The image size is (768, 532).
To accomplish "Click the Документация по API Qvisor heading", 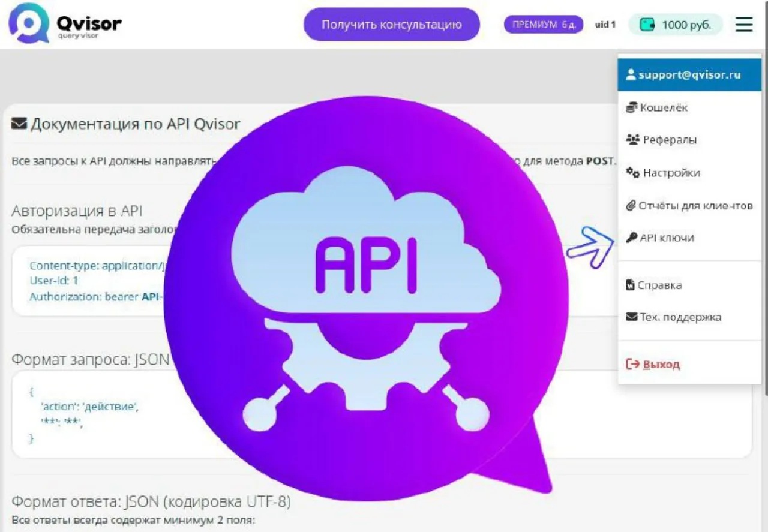I will point(126,124).
